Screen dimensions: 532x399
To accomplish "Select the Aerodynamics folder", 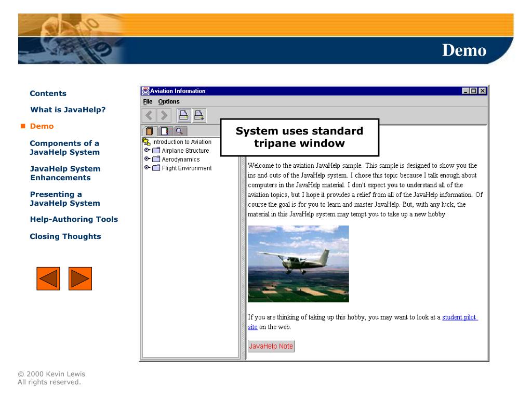I will [180, 159].
